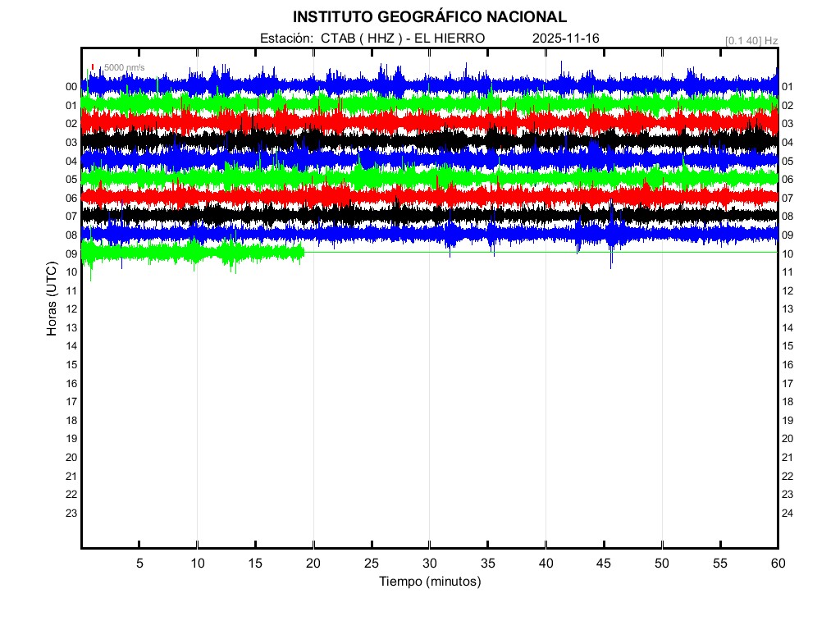Click hour label 24 on the right axis

click(x=787, y=514)
